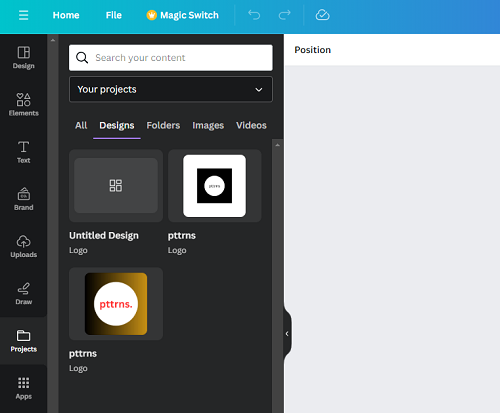Image resolution: width=500 pixels, height=413 pixels.
Task: Click the sidebar scrollbar up arrow
Action: point(53,40)
